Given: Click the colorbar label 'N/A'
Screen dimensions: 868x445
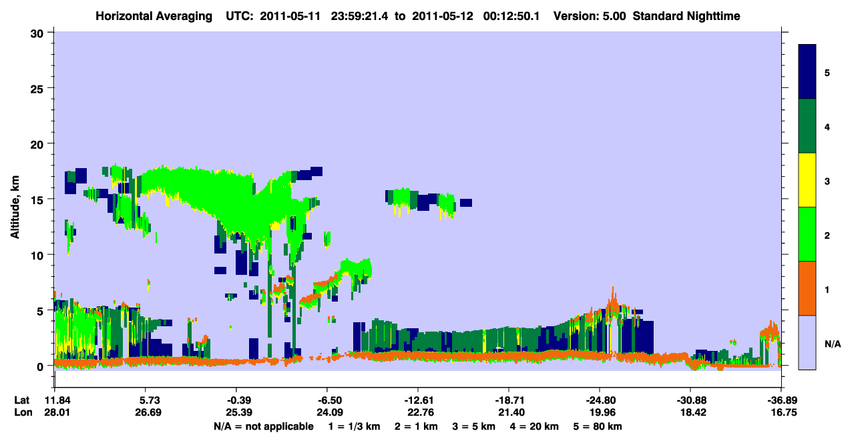Looking at the screenshot, I should pos(832,344).
